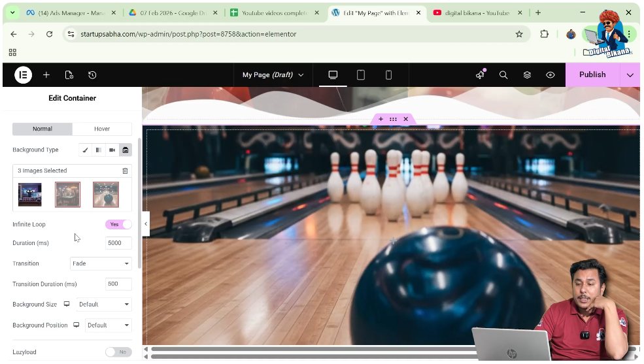
Task: Open the My Page draft settings
Action: click(x=273, y=75)
